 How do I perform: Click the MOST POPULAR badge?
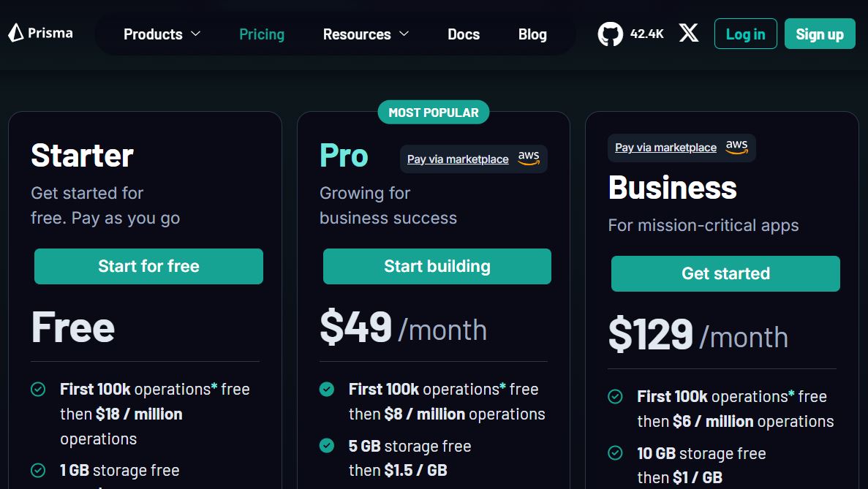[x=433, y=112]
